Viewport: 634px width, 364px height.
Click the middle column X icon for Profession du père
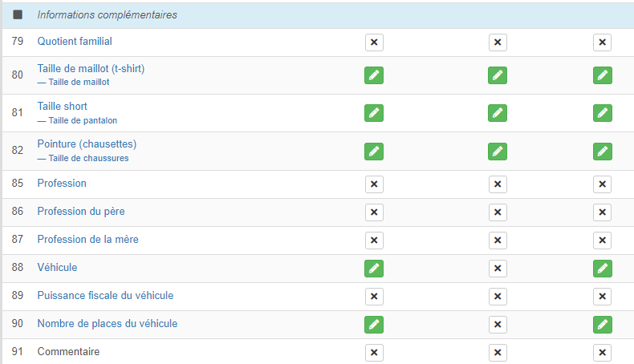(498, 212)
